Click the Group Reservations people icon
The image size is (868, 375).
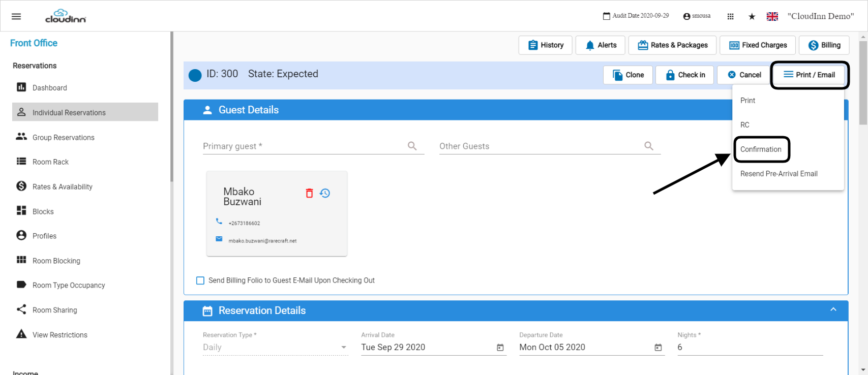(21, 137)
